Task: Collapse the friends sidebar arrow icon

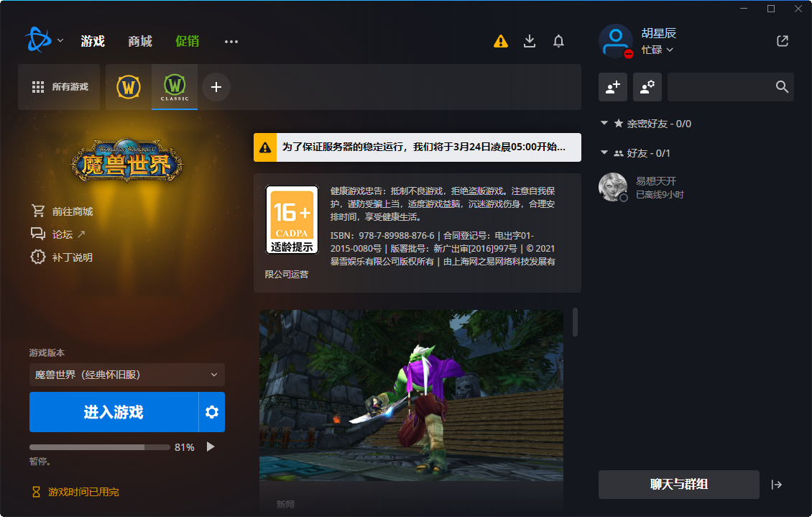Action: 776,485
